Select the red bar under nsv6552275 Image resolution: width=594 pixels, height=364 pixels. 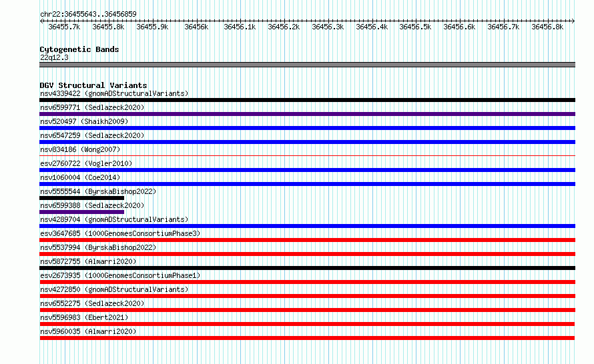tap(307, 310)
